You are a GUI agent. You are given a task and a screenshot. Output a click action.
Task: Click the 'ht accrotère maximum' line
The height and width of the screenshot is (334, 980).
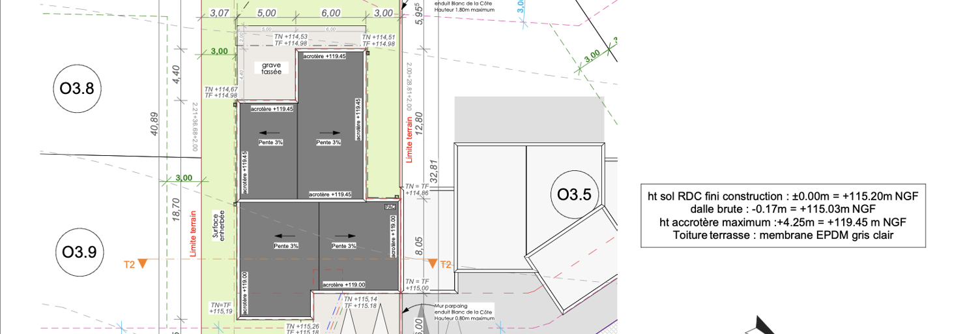(x=783, y=222)
